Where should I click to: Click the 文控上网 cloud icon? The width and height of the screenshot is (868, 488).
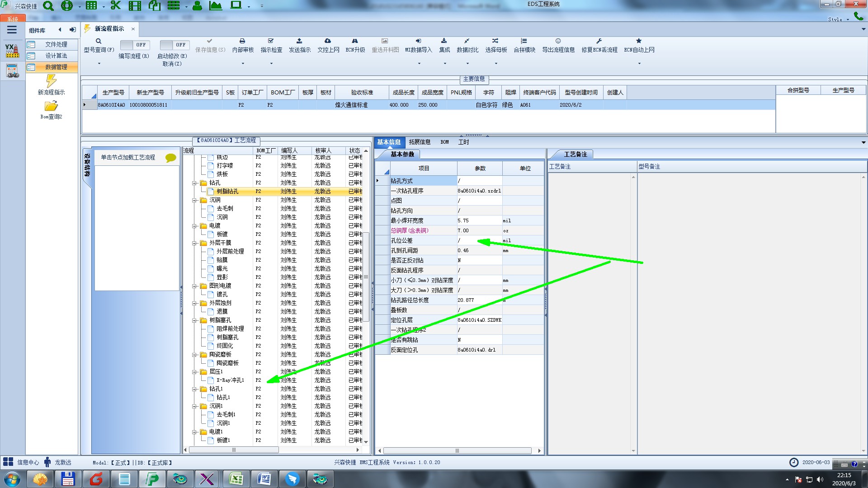[328, 41]
